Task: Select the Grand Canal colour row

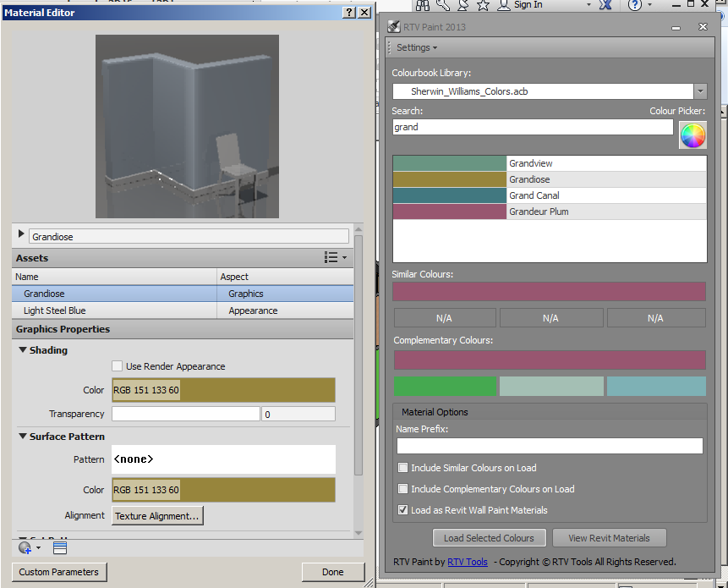Action: [x=550, y=195]
